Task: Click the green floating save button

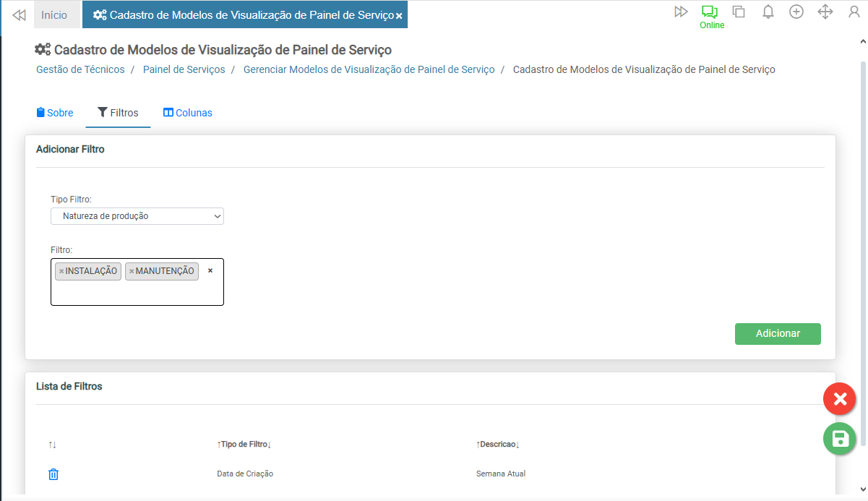Action: tap(839, 439)
